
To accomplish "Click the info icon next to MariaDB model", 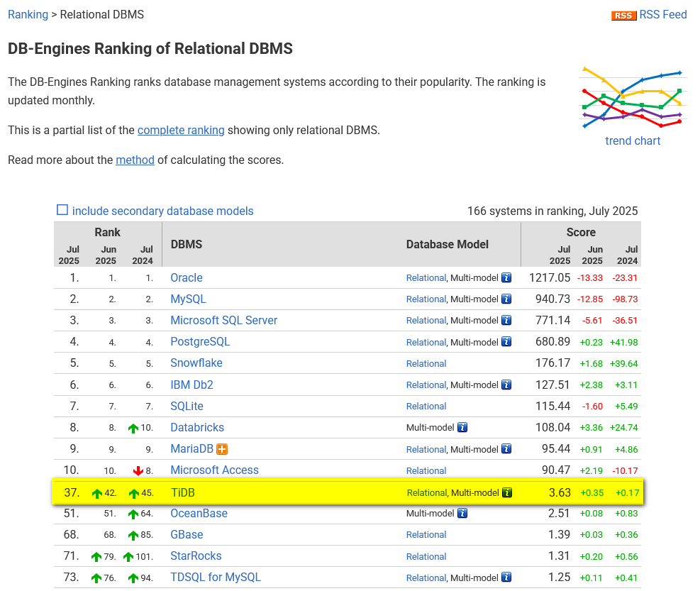I will (506, 449).
